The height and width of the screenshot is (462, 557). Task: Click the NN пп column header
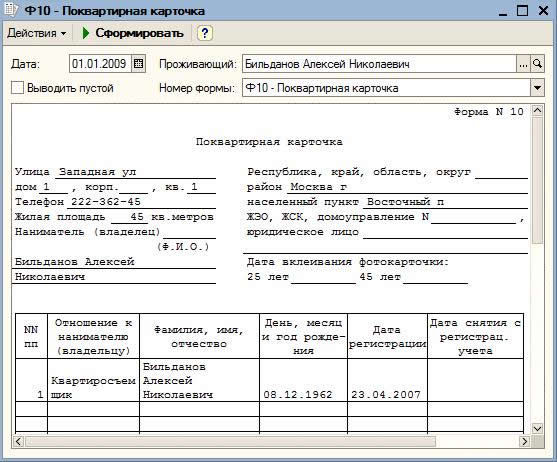pyautogui.click(x=31, y=336)
